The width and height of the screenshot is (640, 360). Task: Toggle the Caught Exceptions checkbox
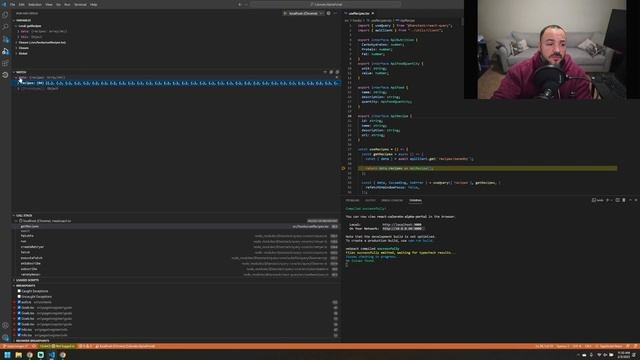click(19, 291)
